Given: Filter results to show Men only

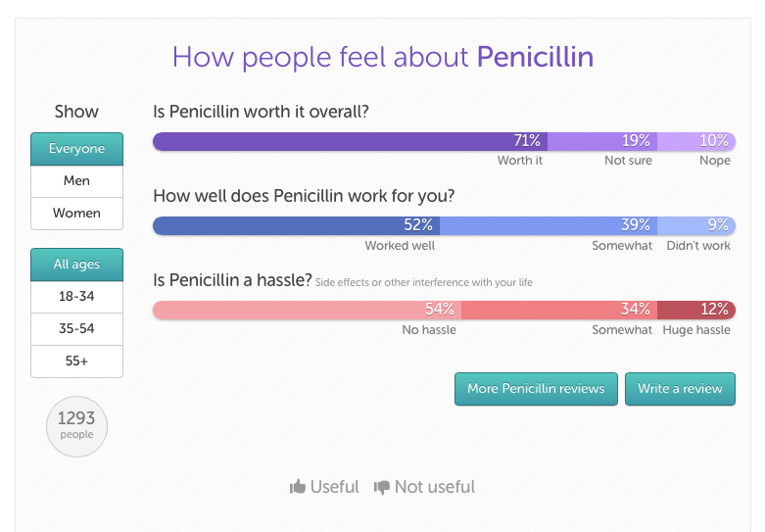Looking at the screenshot, I should click(x=76, y=181).
